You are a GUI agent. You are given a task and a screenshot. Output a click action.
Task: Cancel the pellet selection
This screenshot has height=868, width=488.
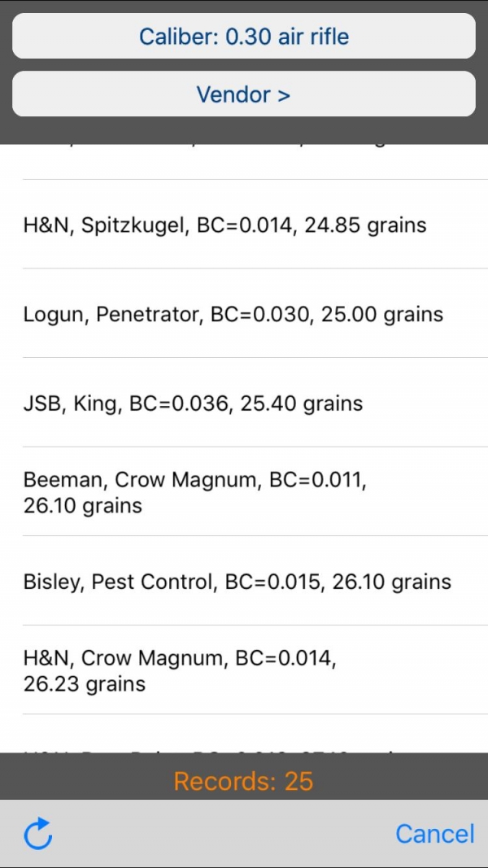pyautogui.click(x=435, y=834)
